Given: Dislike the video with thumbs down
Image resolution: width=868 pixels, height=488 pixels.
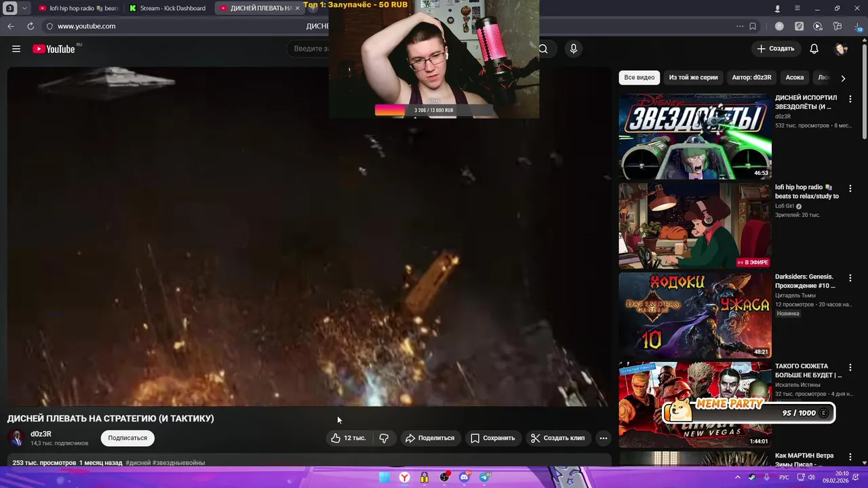Looking at the screenshot, I should coord(384,438).
